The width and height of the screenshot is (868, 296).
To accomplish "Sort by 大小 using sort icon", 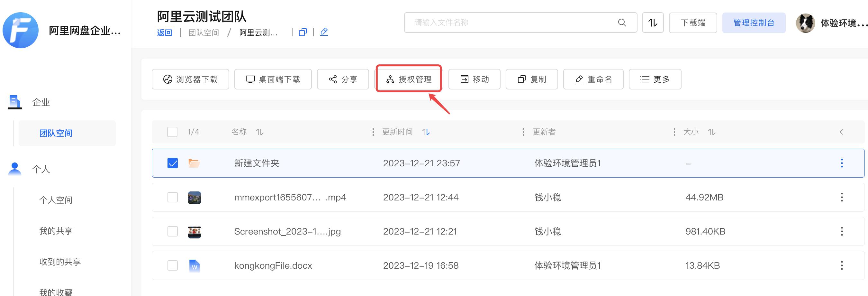I will 711,132.
